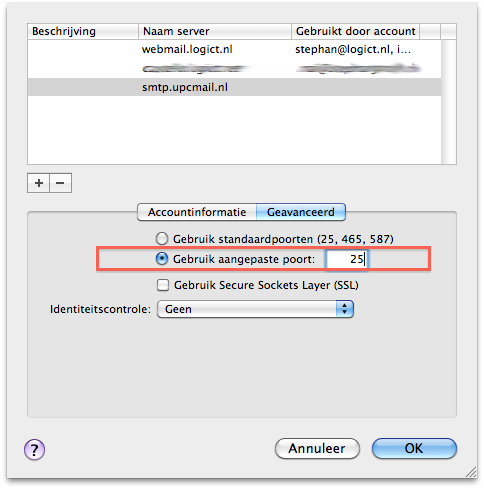Viewport: 484px width, 489px height.
Task: Grab the window resize grip corner
Action: pos(471,472)
